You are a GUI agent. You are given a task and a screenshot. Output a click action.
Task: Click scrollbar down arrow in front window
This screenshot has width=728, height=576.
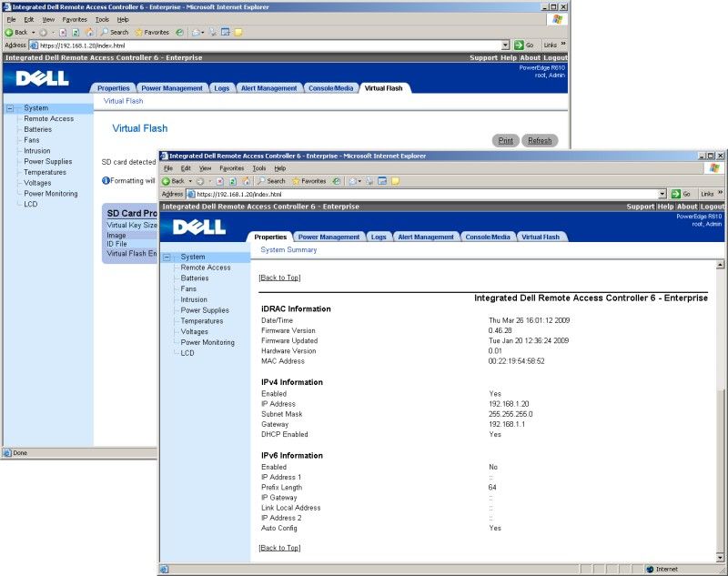[720, 558]
